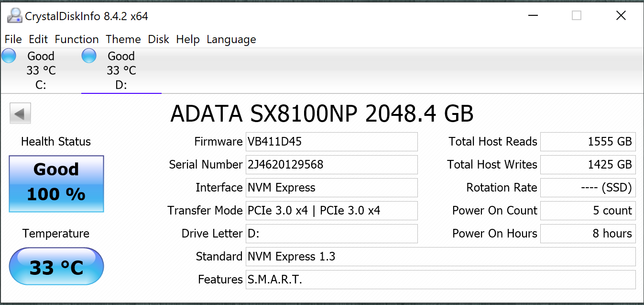Minimize the CrystalDiskInfo window
The image size is (644, 305).
pos(533,16)
